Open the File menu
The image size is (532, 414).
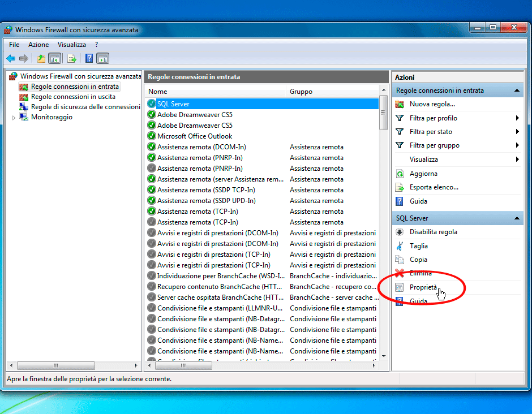pyautogui.click(x=14, y=45)
